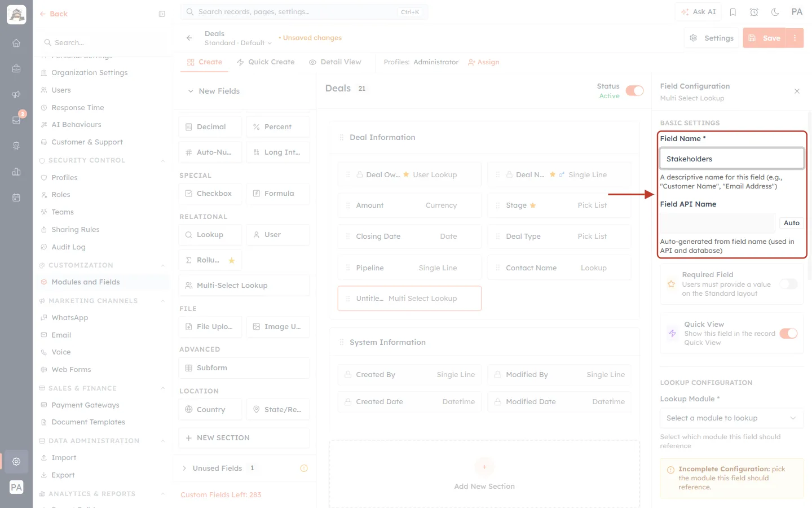
Task: Open the inbox icon with notification badge
Action: pyautogui.click(x=16, y=120)
